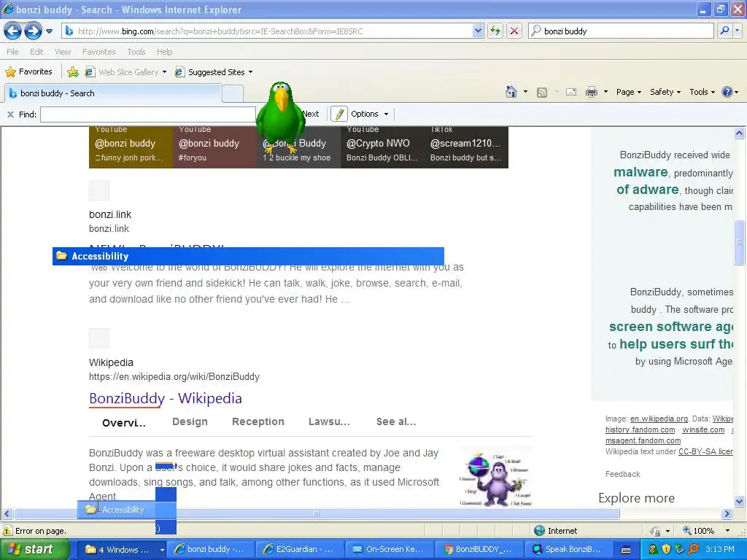Click the RSS feeds icon
Image resolution: width=747 pixels, height=560 pixels.
(x=542, y=93)
